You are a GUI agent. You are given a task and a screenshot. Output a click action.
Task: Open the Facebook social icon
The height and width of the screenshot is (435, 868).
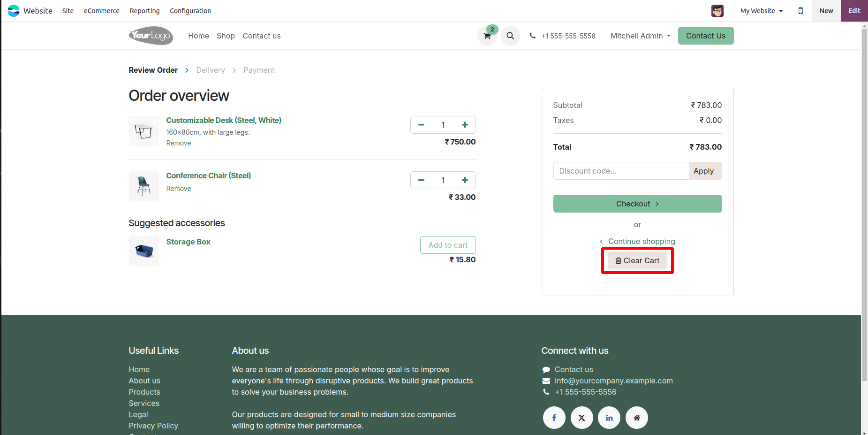click(x=554, y=418)
